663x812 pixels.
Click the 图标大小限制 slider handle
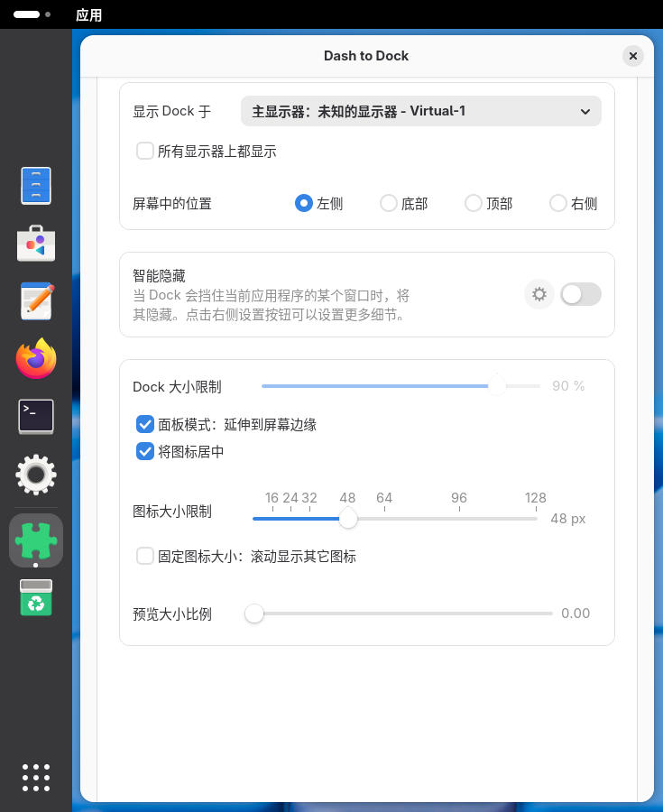(348, 519)
